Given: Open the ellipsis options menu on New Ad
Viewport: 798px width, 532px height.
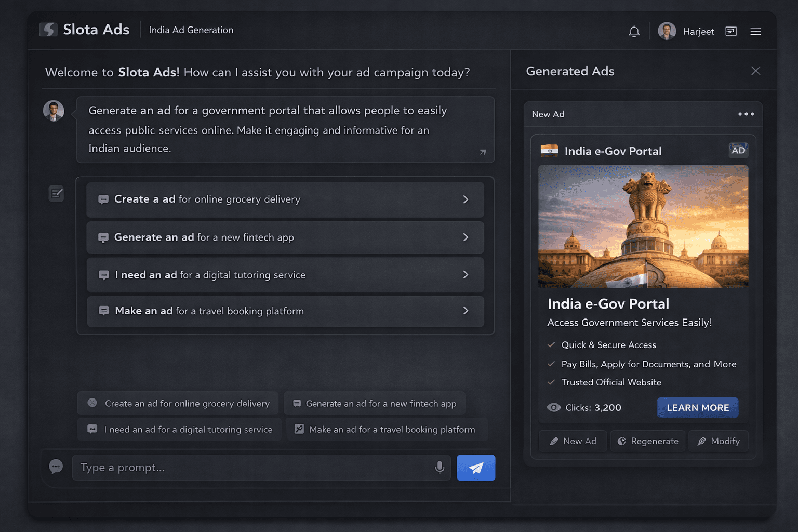Looking at the screenshot, I should [x=746, y=114].
